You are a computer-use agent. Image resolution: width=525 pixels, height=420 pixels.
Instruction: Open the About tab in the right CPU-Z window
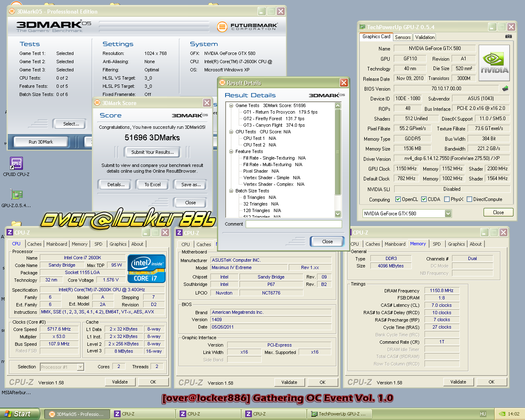tap(476, 244)
